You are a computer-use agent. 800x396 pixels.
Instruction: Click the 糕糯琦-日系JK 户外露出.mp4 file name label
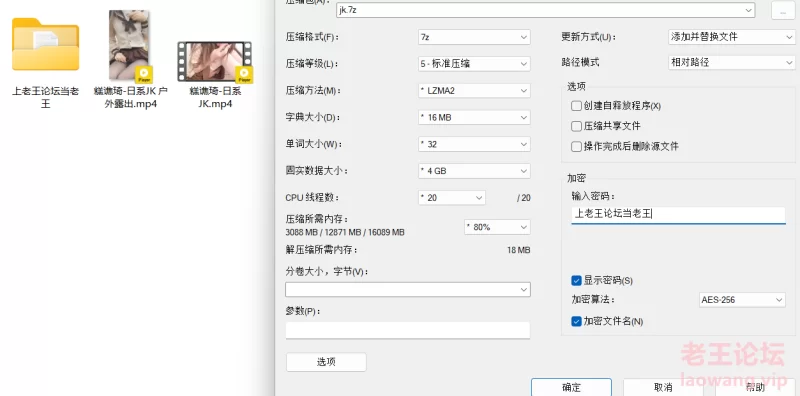[x=130, y=97]
